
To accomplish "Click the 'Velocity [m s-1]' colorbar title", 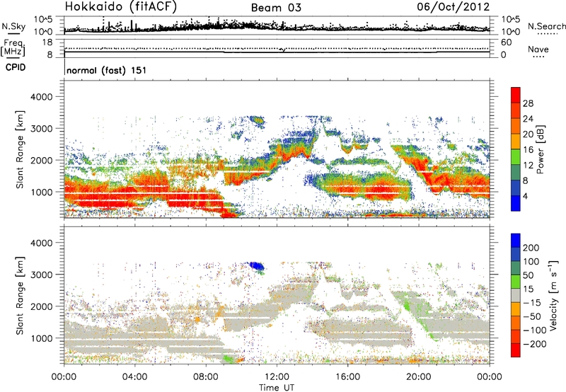I will click(553, 295).
